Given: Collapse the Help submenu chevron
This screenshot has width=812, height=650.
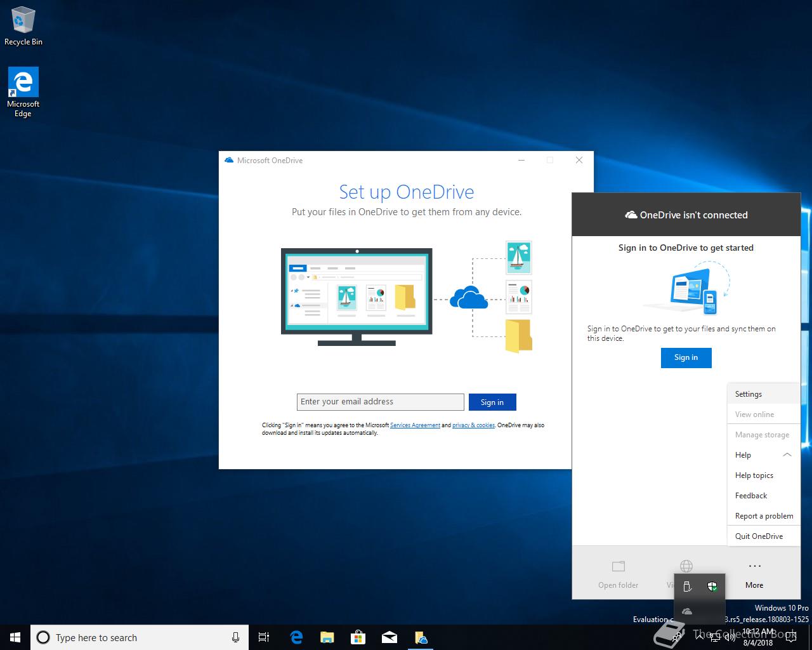Looking at the screenshot, I should click(x=787, y=455).
